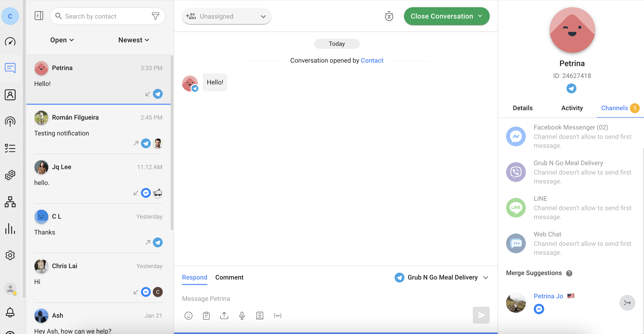
Task: Click the variable/dynamic content icon
Action: [x=278, y=315]
